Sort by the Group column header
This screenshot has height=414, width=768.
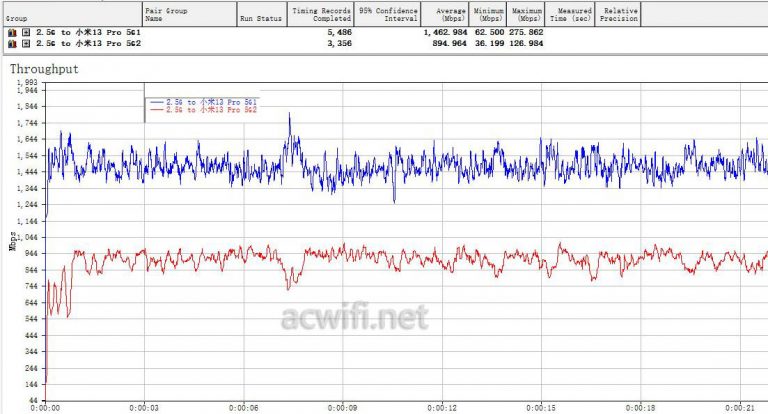point(70,14)
